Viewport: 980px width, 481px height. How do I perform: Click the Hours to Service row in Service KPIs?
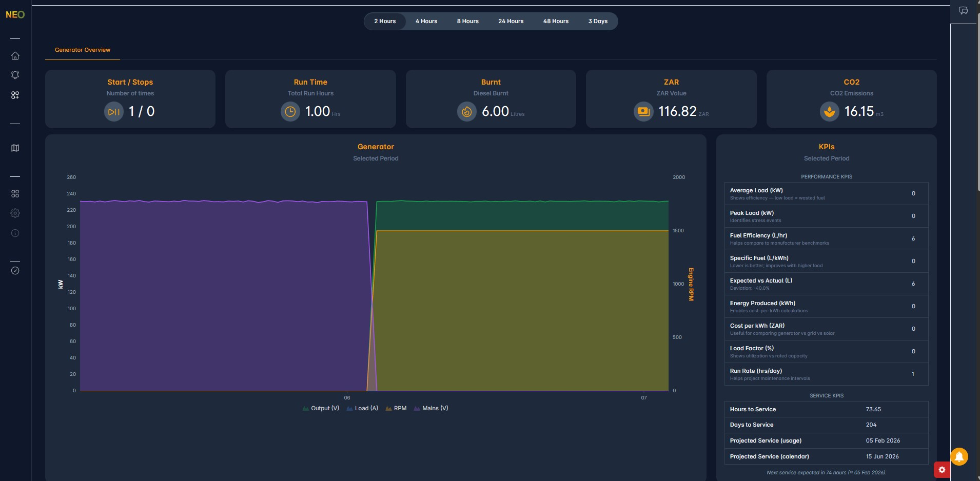click(826, 409)
